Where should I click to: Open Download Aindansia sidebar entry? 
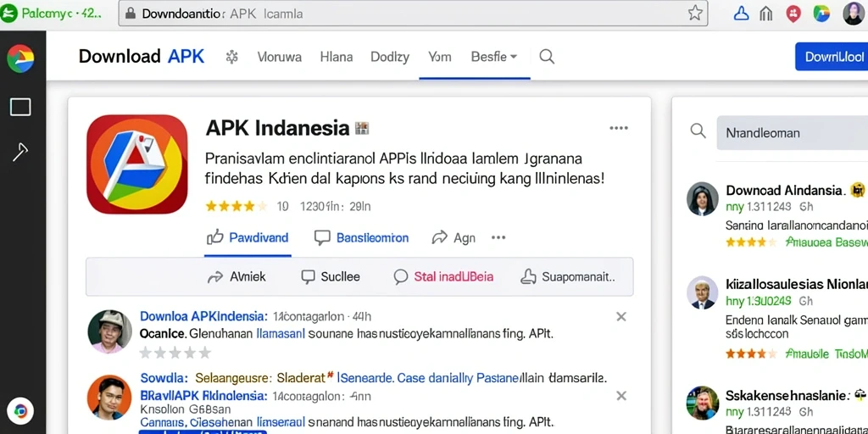click(784, 191)
